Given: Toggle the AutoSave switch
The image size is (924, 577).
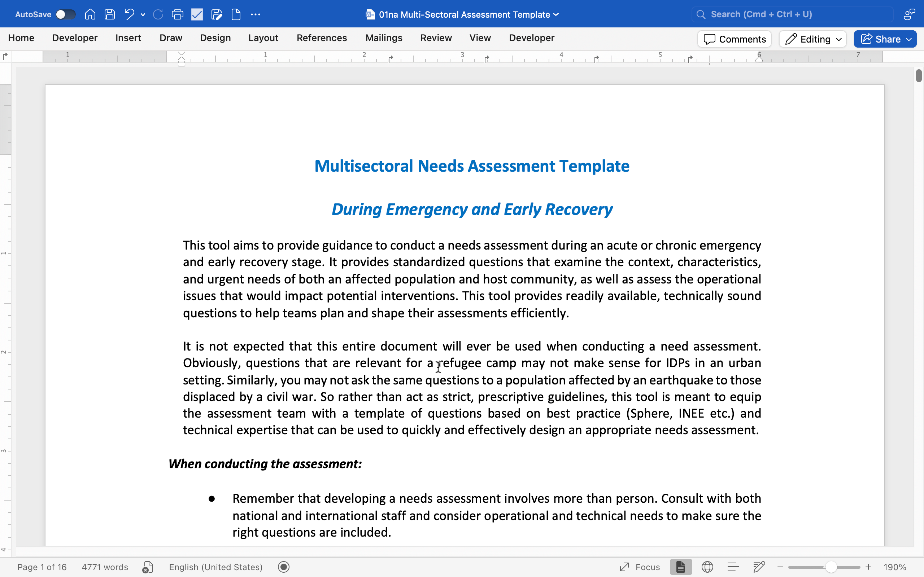Looking at the screenshot, I should [65, 14].
